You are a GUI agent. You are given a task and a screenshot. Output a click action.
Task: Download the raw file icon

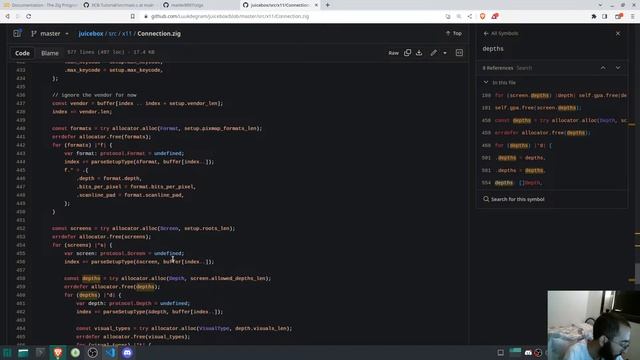419,53
